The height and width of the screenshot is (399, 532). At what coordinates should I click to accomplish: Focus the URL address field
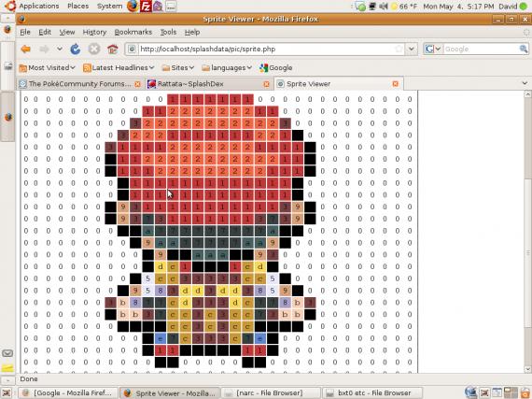265,50
